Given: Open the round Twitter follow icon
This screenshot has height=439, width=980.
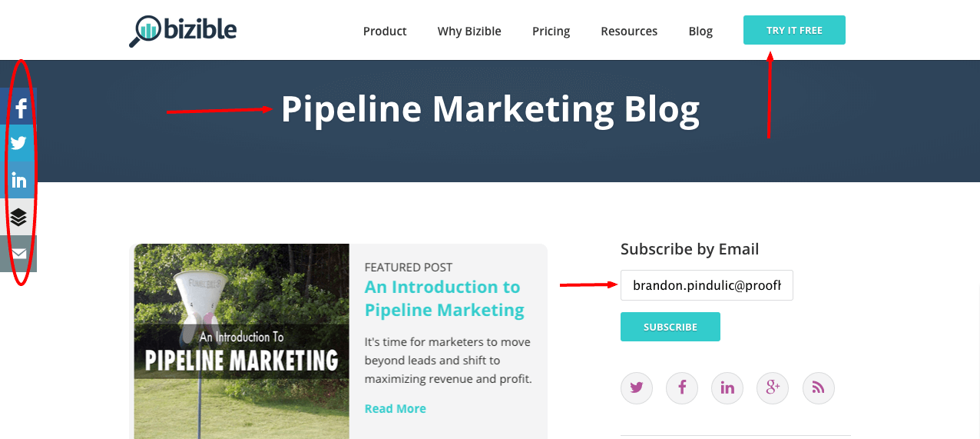Looking at the screenshot, I should click(637, 387).
